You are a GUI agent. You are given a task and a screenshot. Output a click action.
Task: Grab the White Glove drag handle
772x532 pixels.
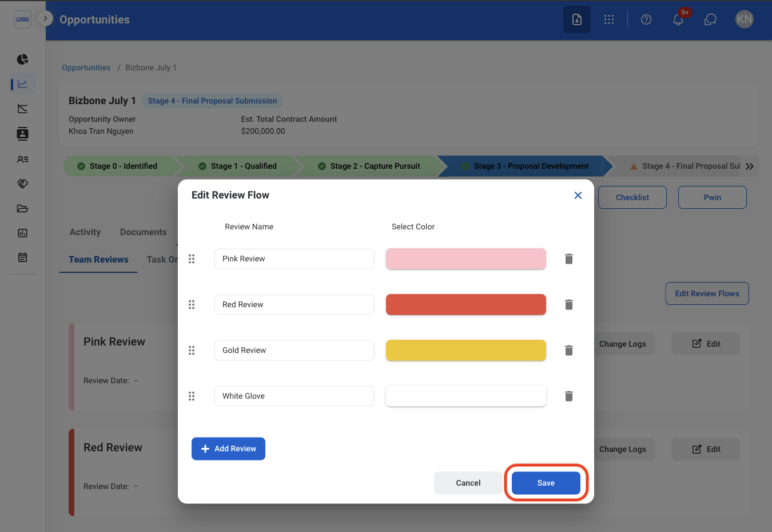pyautogui.click(x=192, y=396)
